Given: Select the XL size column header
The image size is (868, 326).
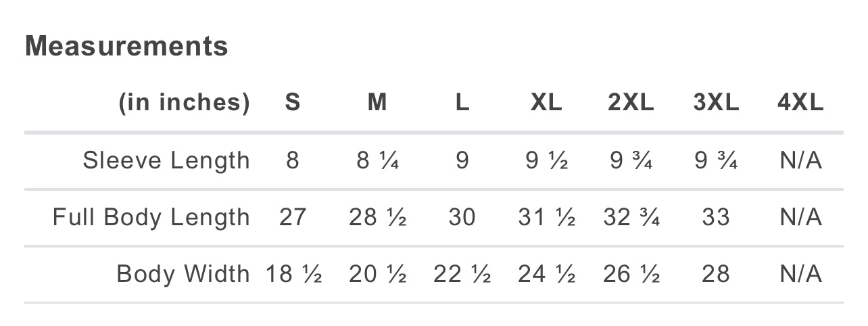Looking at the screenshot, I should click(546, 103).
